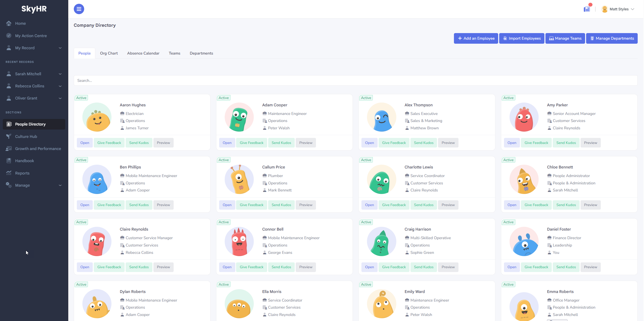Expand the My Record menu chevron
Viewport: 644px width, 321px height.
(x=60, y=48)
